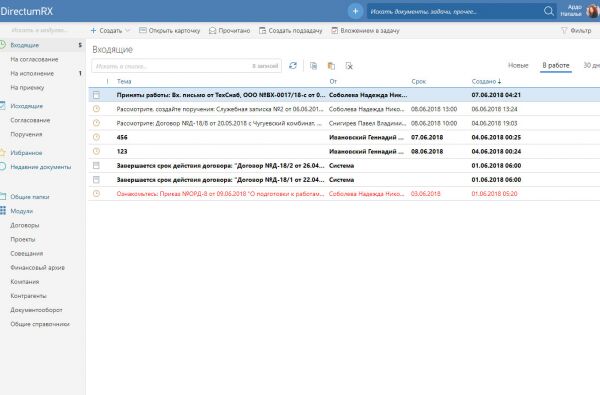The image size is (600, 395).
Task: Open На исполнение in sidebar
Action: click(x=32, y=73)
